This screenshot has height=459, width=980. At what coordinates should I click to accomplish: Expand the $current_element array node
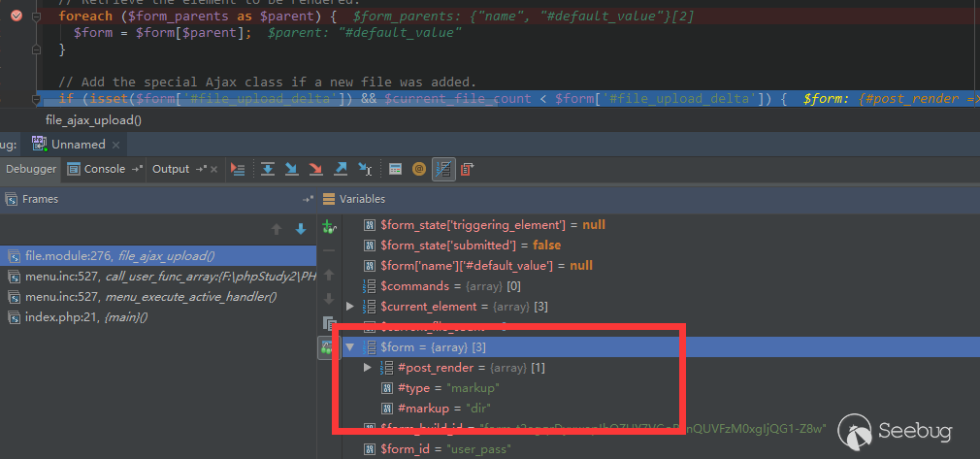point(350,307)
